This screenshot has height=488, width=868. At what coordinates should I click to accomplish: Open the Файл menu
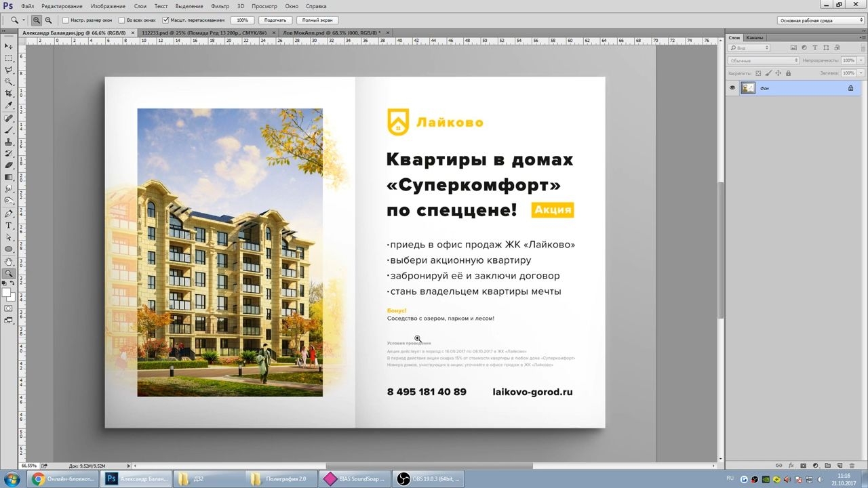27,6
